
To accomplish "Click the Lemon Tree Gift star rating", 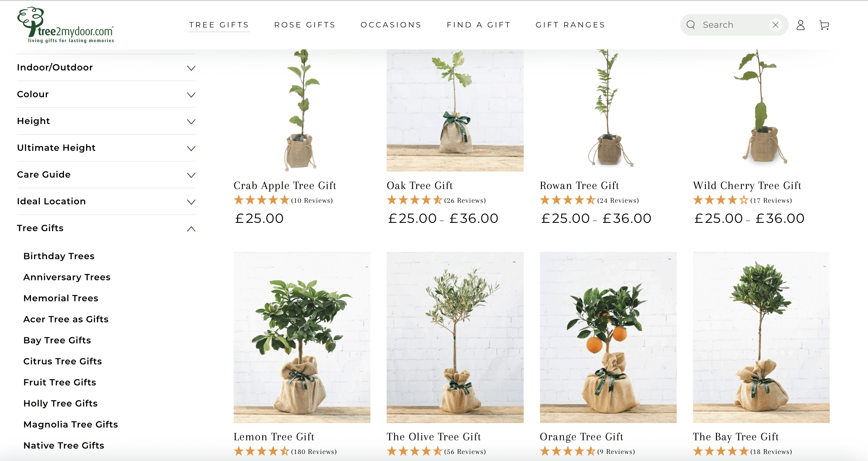I will [x=261, y=451].
